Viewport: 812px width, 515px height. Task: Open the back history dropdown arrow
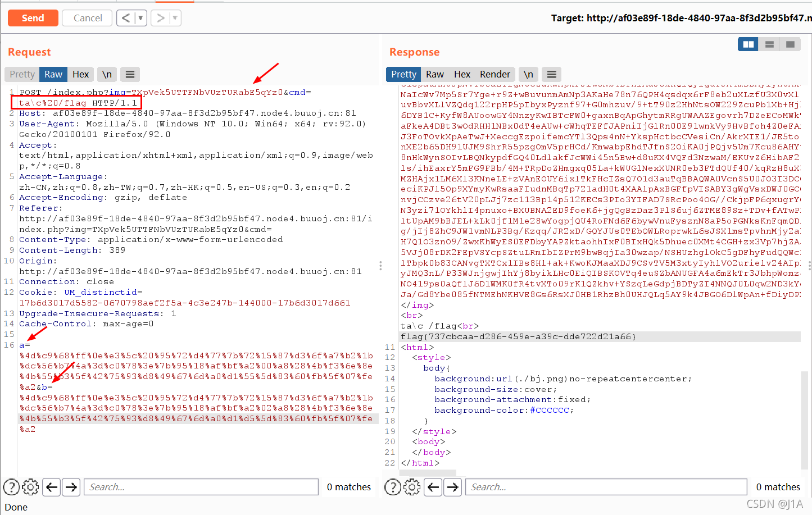(140, 18)
